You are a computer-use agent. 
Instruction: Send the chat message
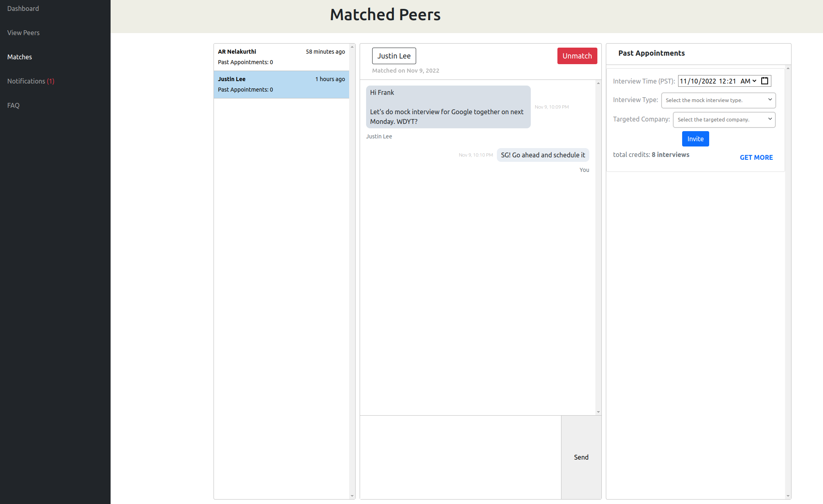pyautogui.click(x=581, y=457)
